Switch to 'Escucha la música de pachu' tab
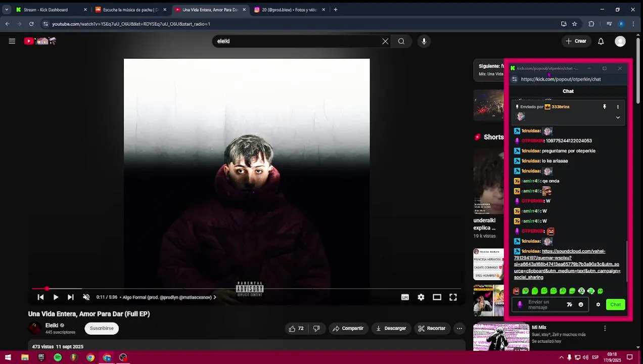 pos(130,10)
